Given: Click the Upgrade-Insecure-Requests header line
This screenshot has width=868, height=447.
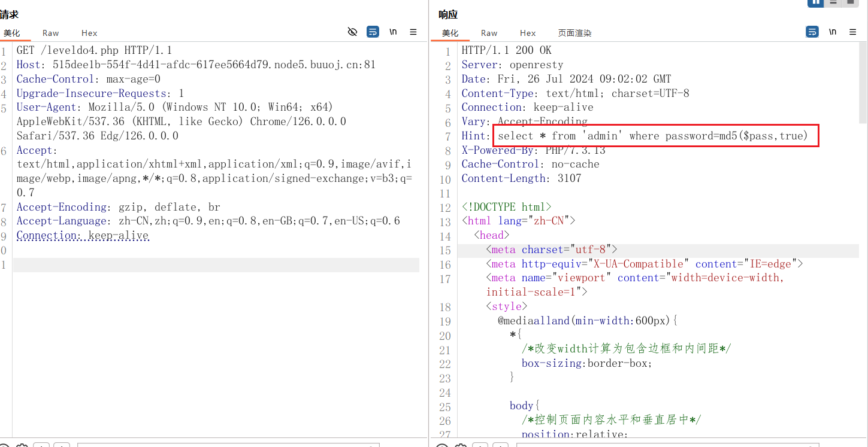Looking at the screenshot, I should [x=100, y=93].
